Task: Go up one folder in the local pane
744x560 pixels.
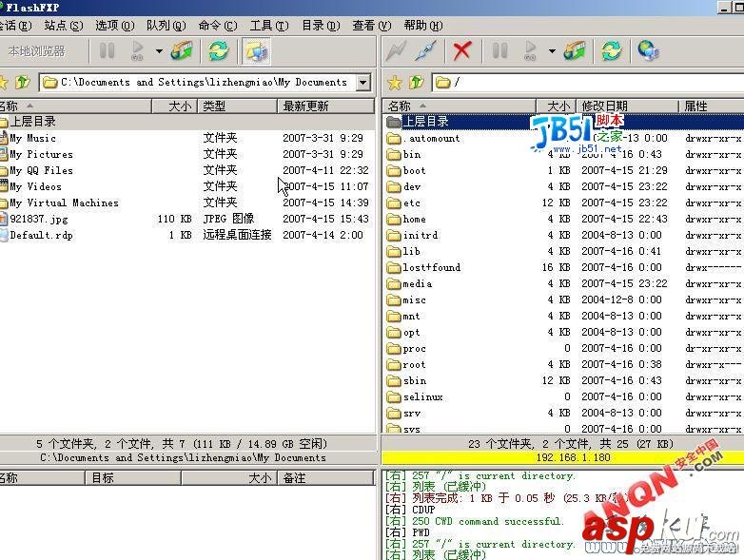Action: pyautogui.click(x=22, y=83)
